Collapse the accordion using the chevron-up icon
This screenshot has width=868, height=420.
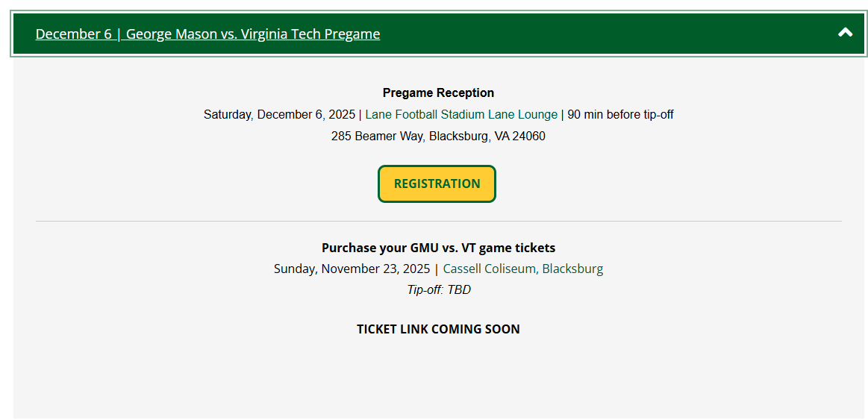pos(845,33)
